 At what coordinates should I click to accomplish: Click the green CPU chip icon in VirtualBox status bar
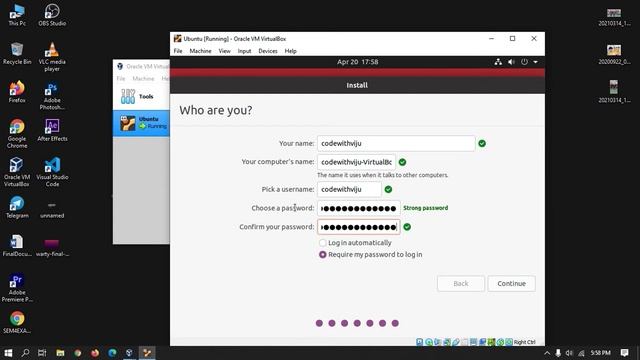click(x=491, y=342)
